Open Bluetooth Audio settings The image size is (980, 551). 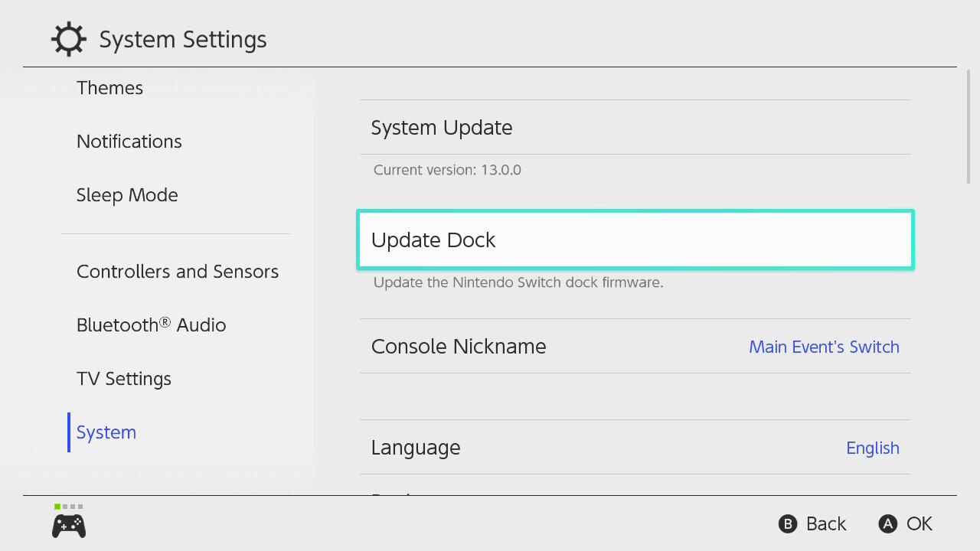click(x=151, y=325)
